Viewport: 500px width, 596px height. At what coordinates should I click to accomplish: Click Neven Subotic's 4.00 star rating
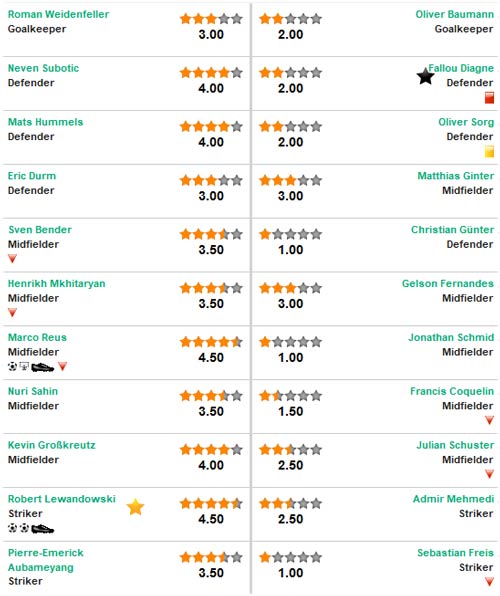(x=211, y=73)
